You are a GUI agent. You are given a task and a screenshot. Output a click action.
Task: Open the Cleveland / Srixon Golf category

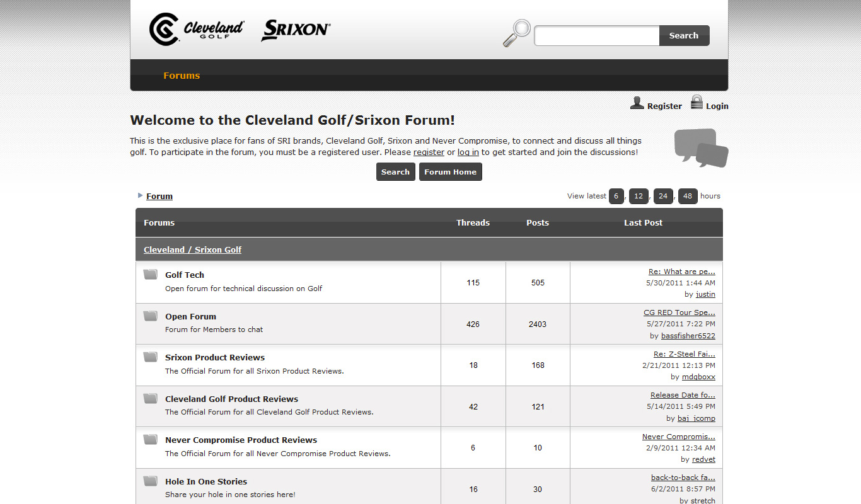point(192,249)
